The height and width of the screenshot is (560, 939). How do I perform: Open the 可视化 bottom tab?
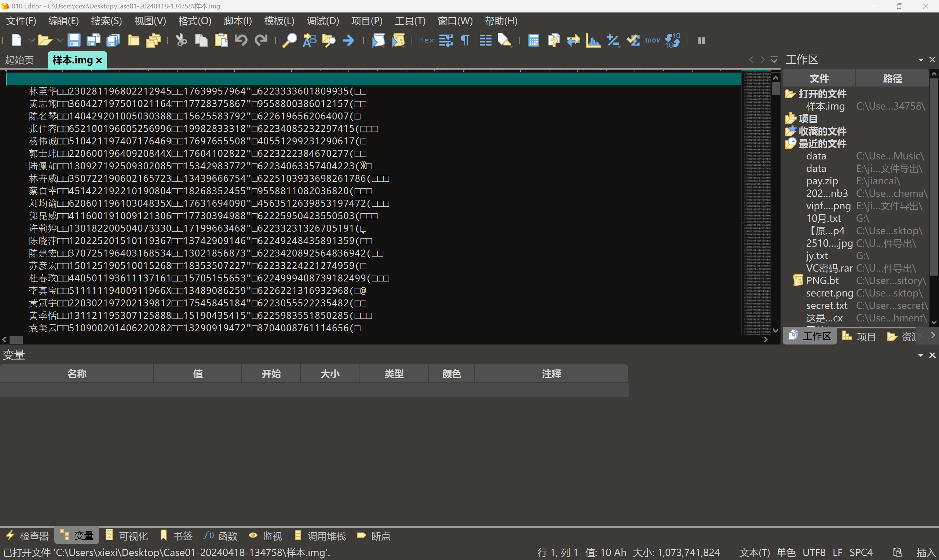[x=127, y=535]
